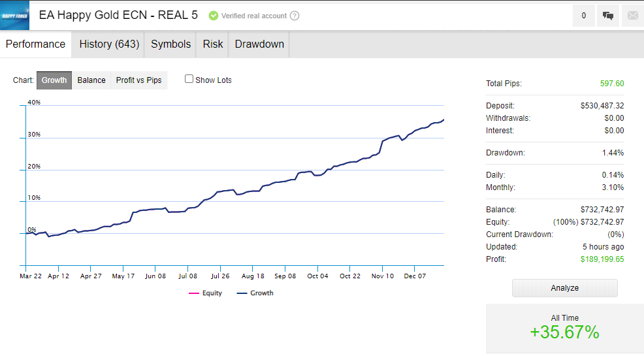This screenshot has height=356, width=644.
Task: Toggle the Growth legend series
Action: 255,293
